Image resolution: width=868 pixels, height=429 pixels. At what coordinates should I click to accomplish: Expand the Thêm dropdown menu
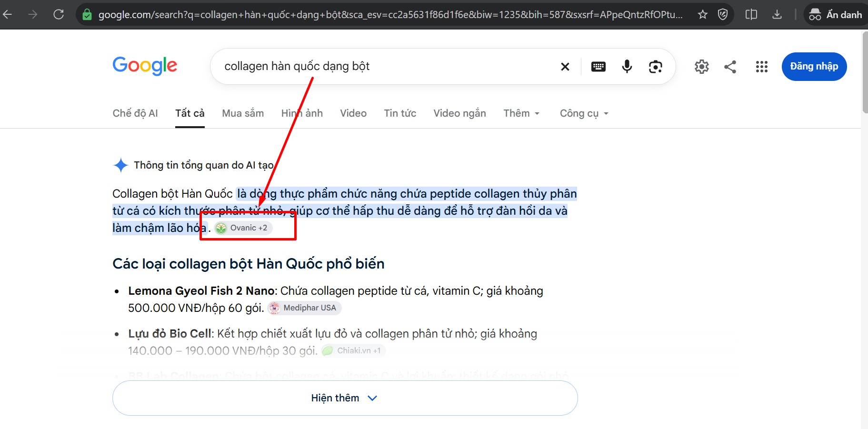point(521,113)
